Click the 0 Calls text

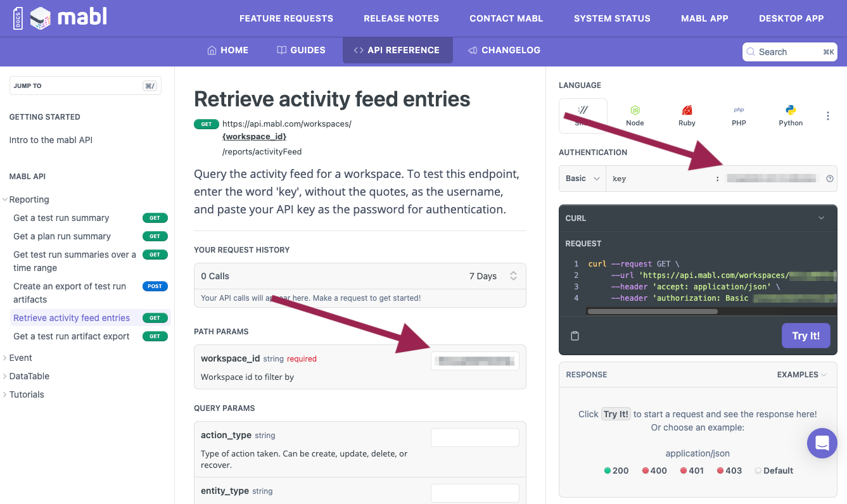click(x=215, y=276)
